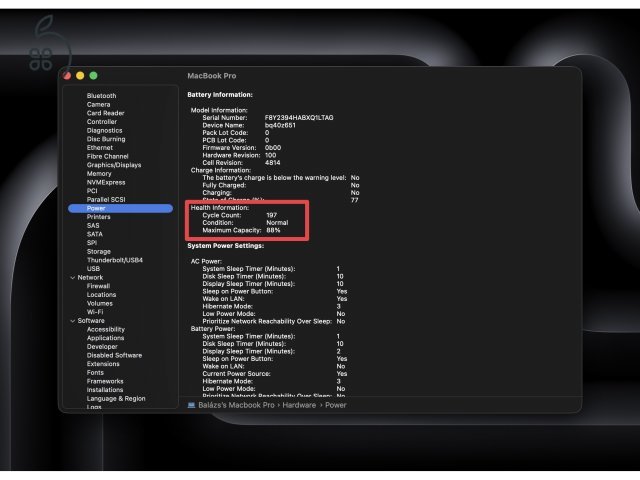Select the Ethernet item
640x480 pixels.
(100, 147)
